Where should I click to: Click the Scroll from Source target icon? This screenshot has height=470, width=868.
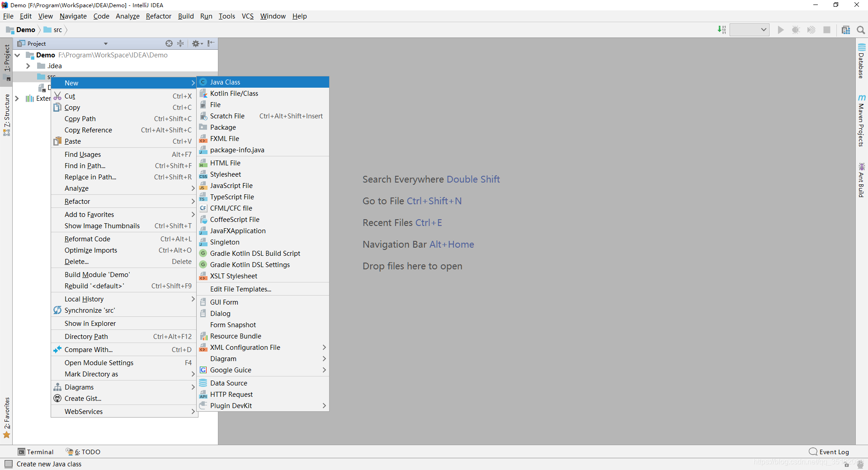169,43
